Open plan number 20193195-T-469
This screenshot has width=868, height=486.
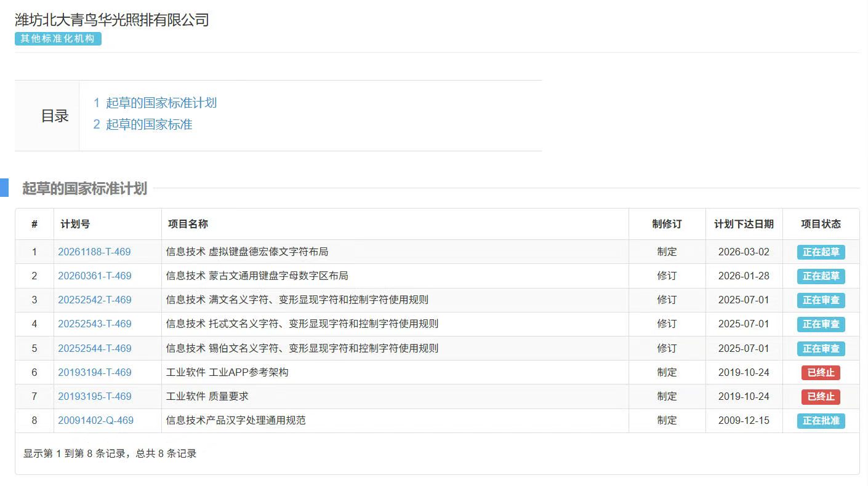(95, 396)
